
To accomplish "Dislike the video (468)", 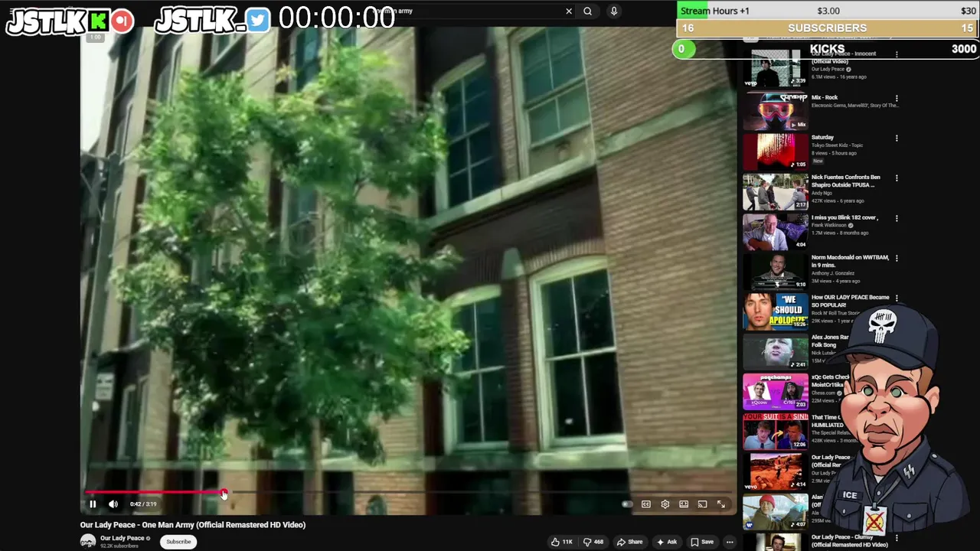I will tap(593, 542).
